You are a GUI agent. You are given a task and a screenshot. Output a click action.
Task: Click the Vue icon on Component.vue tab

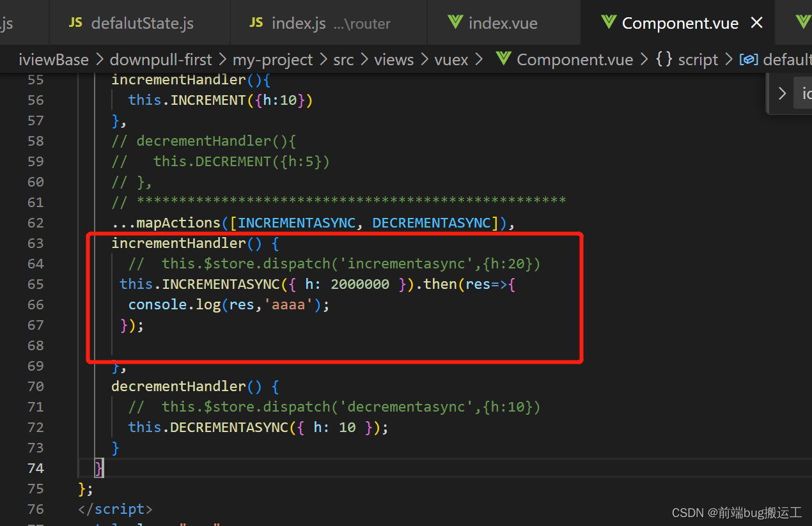(x=608, y=22)
